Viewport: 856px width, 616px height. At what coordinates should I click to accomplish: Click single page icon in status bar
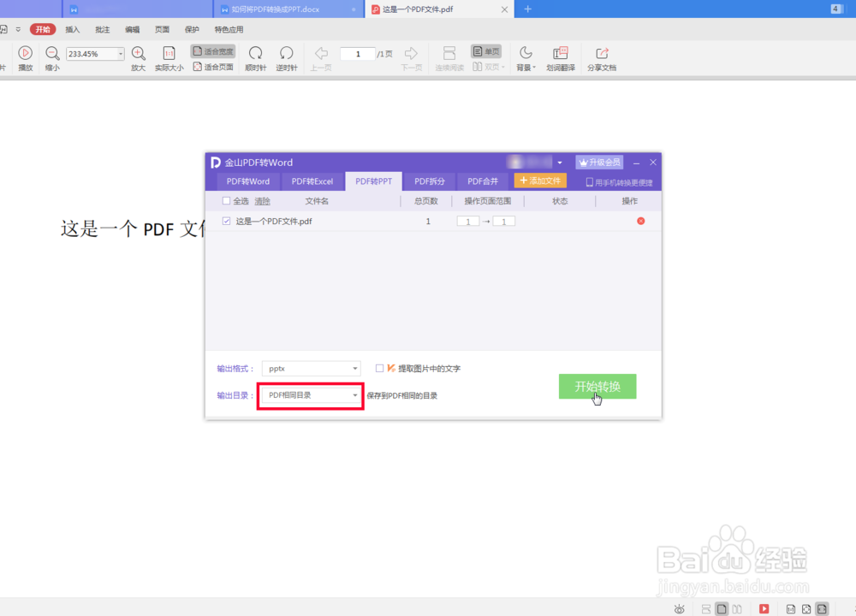(722, 609)
